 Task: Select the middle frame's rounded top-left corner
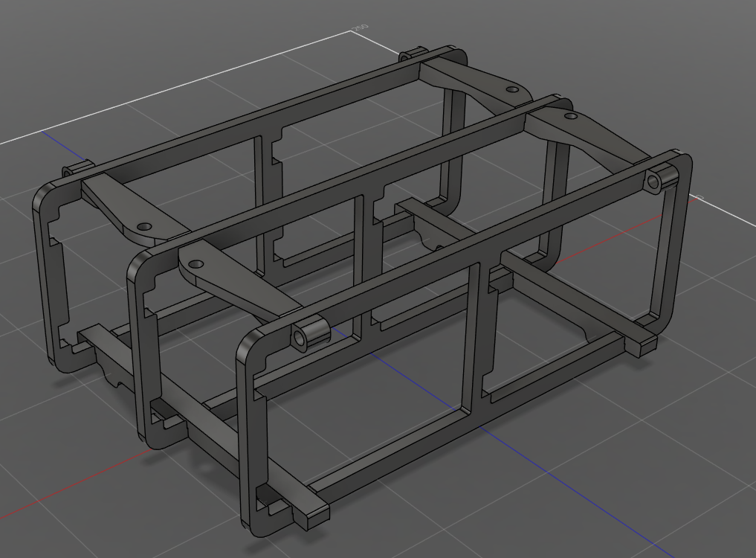tap(138, 260)
